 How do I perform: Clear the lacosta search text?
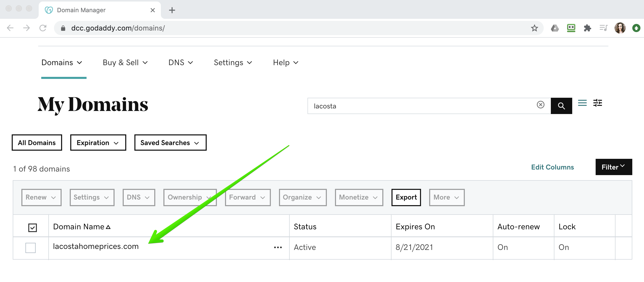coord(540,105)
